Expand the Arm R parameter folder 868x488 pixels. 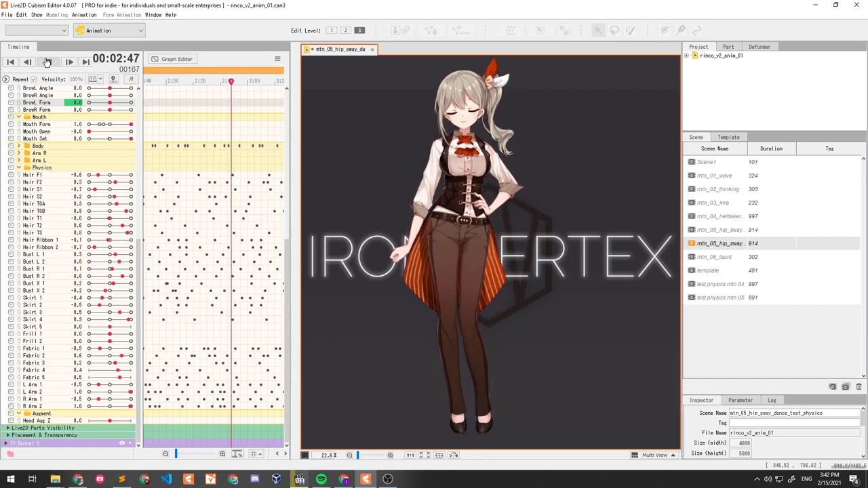pos(19,153)
